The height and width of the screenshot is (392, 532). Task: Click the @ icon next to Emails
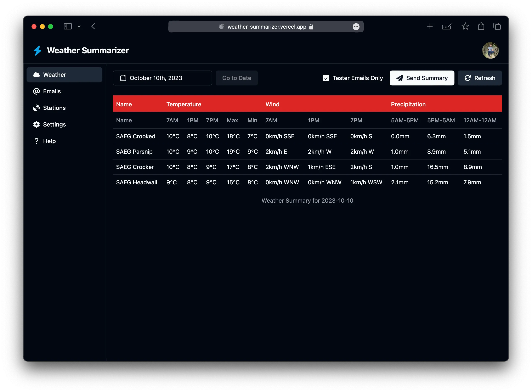coord(36,91)
